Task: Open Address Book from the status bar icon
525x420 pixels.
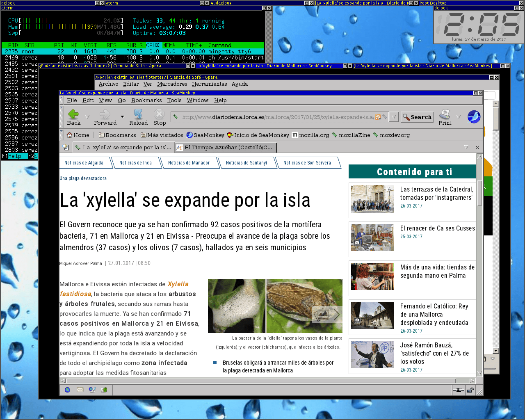Action: (x=104, y=390)
